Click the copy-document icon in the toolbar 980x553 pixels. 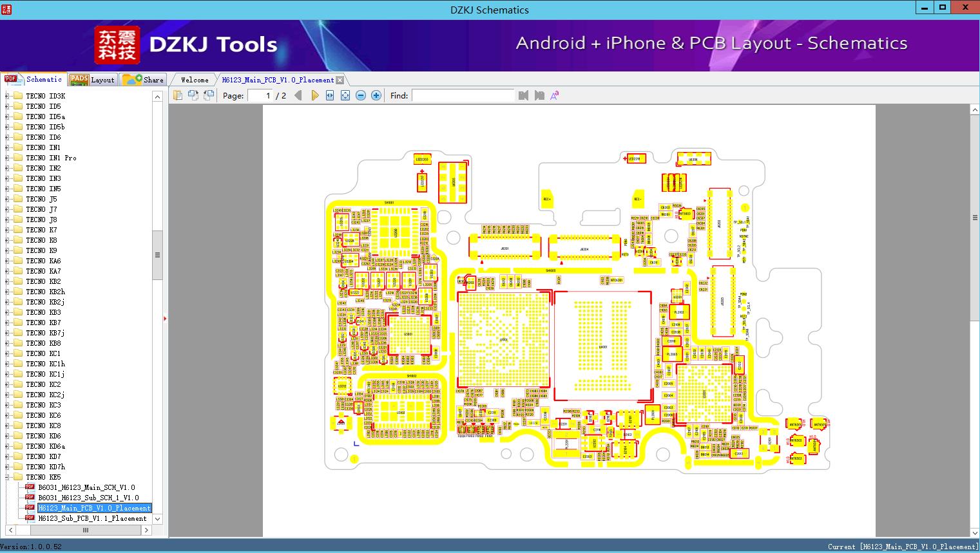(177, 95)
